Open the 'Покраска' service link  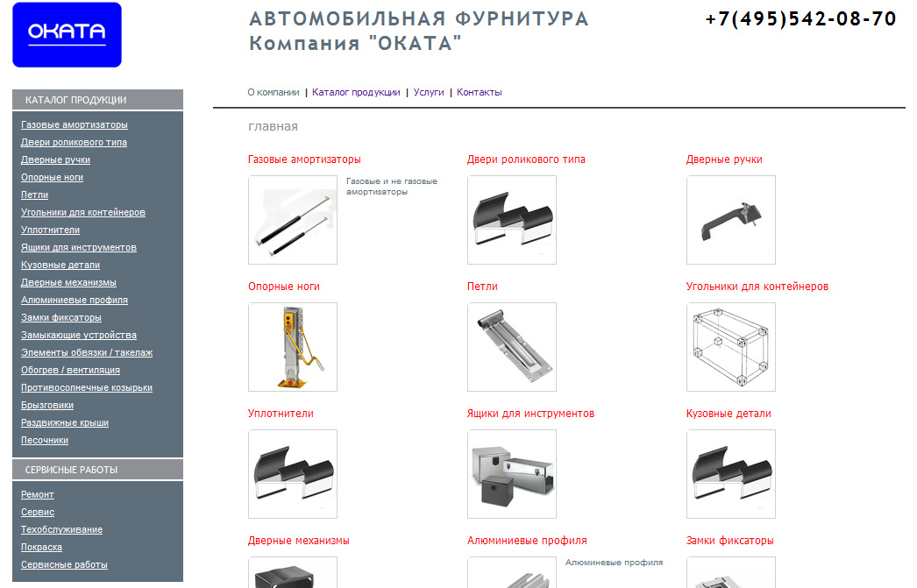click(41, 547)
